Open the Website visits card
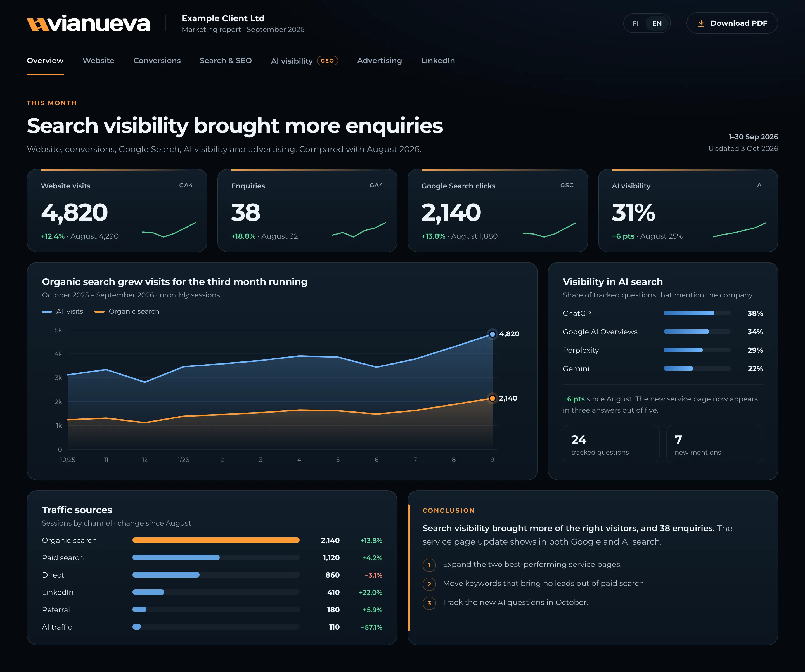This screenshot has width=805, height=672. 117,210
